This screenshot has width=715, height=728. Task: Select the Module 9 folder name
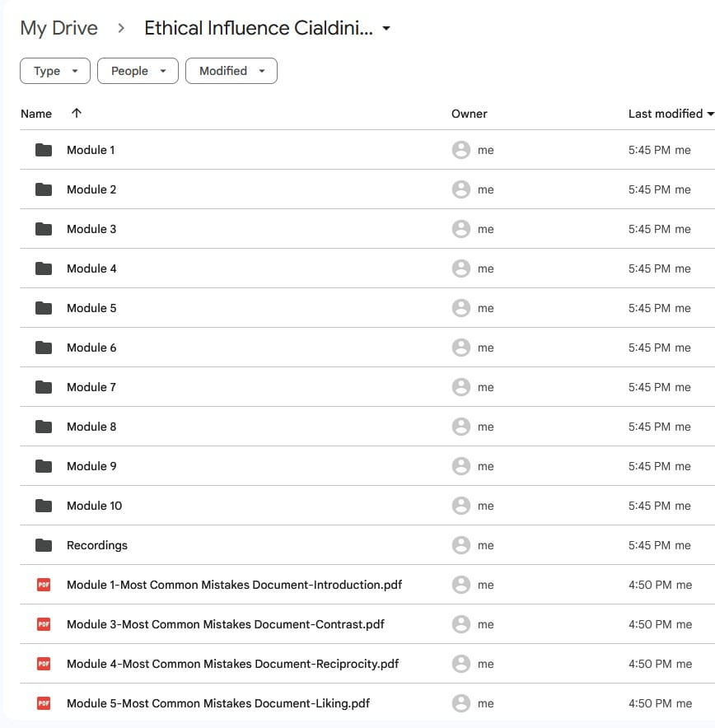click(x=91, y=466)
